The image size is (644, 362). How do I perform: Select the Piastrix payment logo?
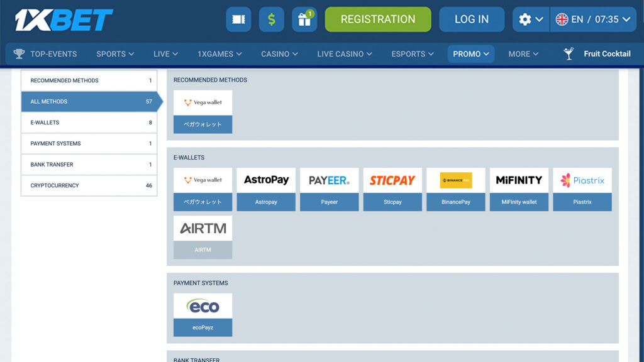click(582, 180)
